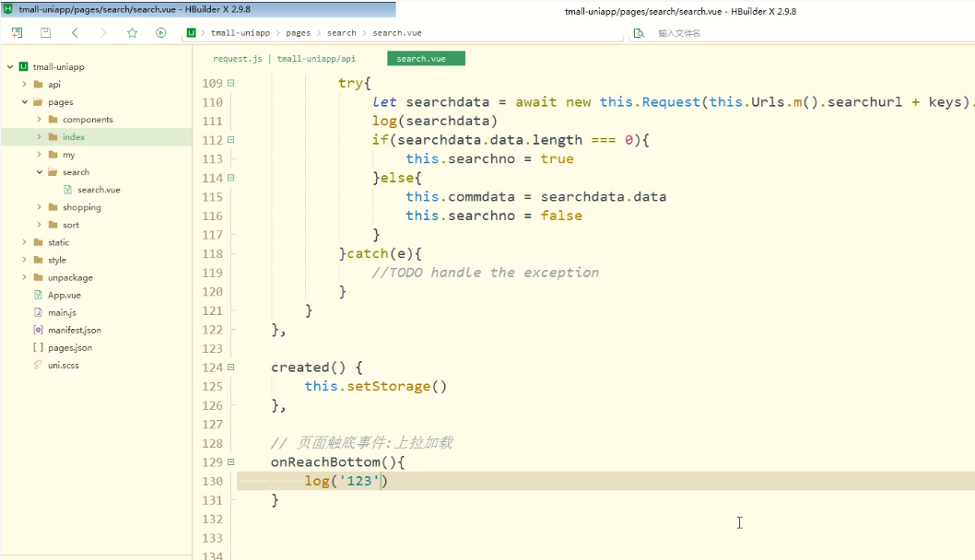Click the main.js file icon
Screen dimensions: 975x560
[38, 312]
